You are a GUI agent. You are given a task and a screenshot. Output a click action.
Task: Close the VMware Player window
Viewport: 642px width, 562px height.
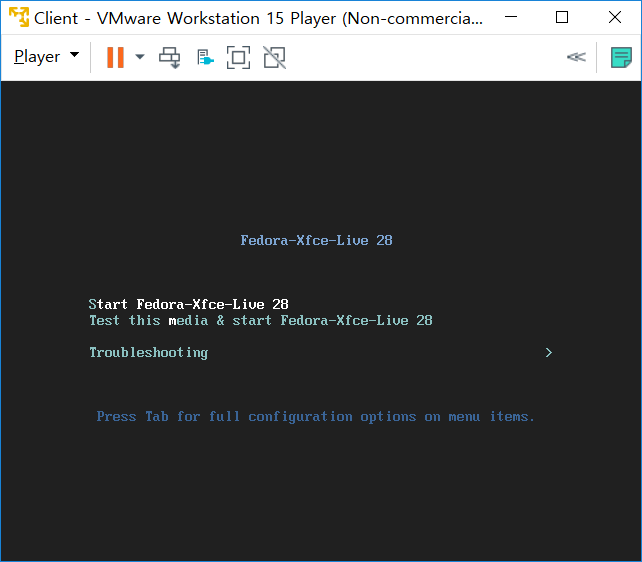pos(615,17)
